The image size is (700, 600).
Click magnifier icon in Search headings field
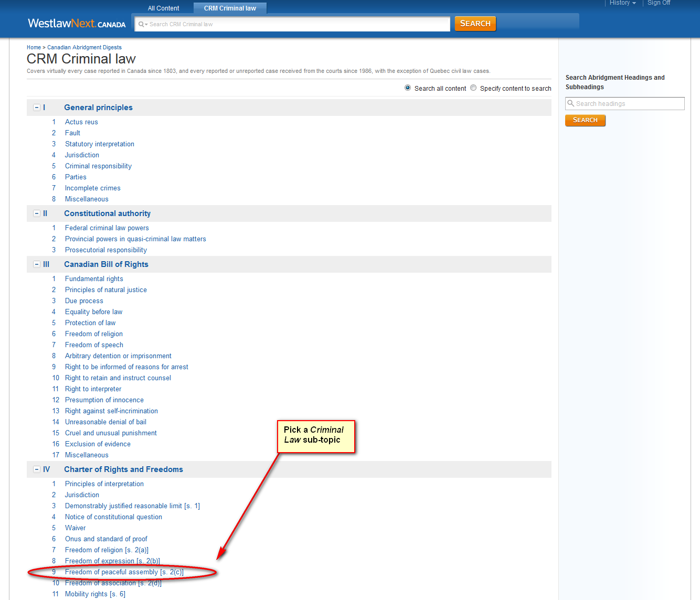point(571,103)
